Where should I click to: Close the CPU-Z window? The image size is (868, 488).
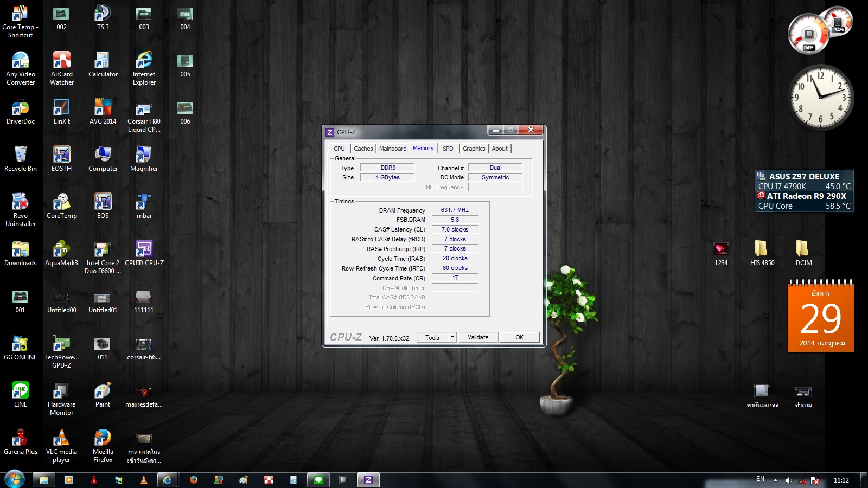pos(531,130)
